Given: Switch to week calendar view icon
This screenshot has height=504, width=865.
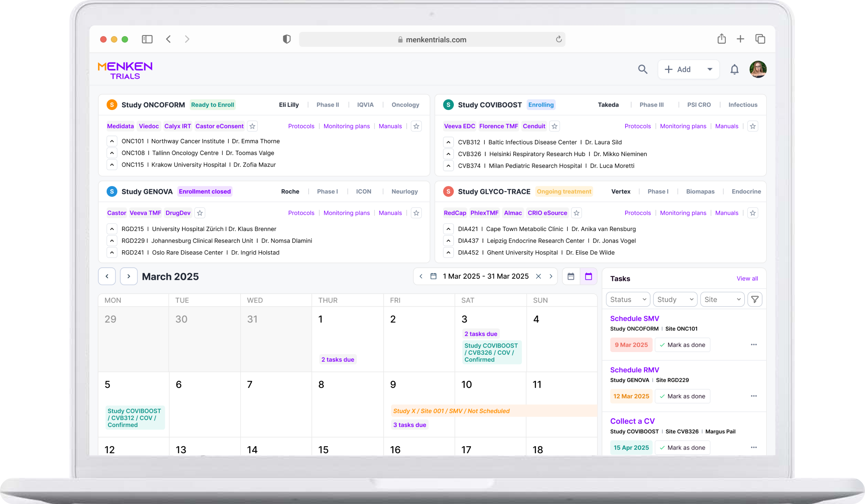Looking at the screenshot, I should tap(571, 276).
